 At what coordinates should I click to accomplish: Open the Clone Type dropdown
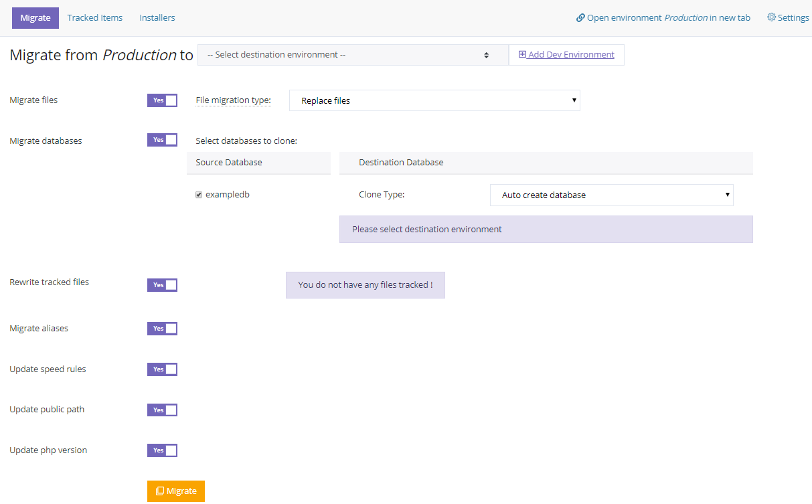click(x=611, y=195)
